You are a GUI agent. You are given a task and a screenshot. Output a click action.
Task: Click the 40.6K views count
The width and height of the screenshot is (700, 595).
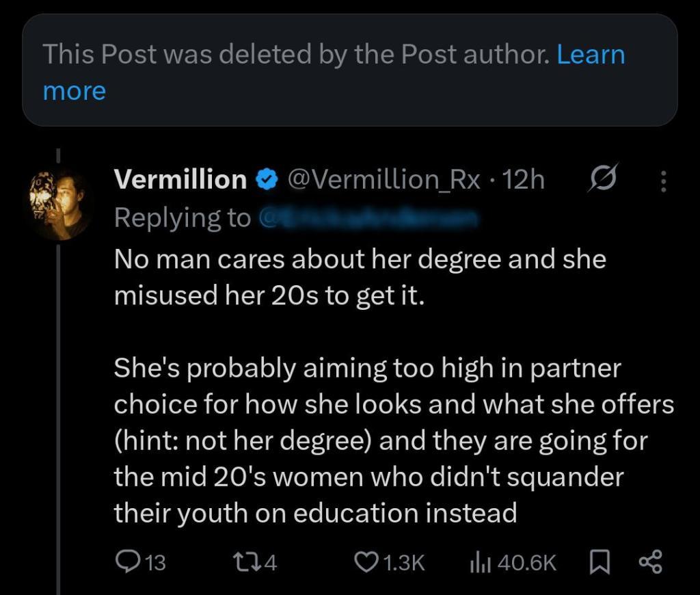[x=527, y=563]
